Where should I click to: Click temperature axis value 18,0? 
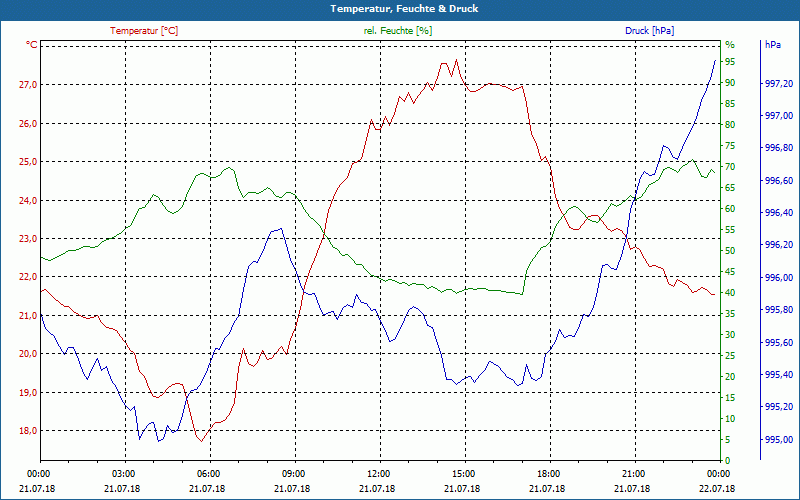28,431
